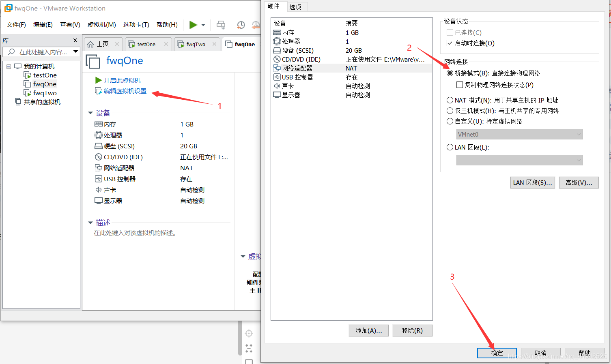Screen dimensions: 611x364
Task: Select fwqTwo in the library tree
Action: (x=45, y=93)
